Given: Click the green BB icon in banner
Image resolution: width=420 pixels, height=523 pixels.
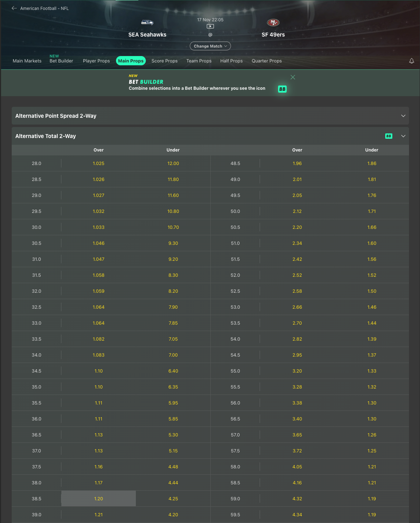Looking at the screenshot, I should point(282,89).
